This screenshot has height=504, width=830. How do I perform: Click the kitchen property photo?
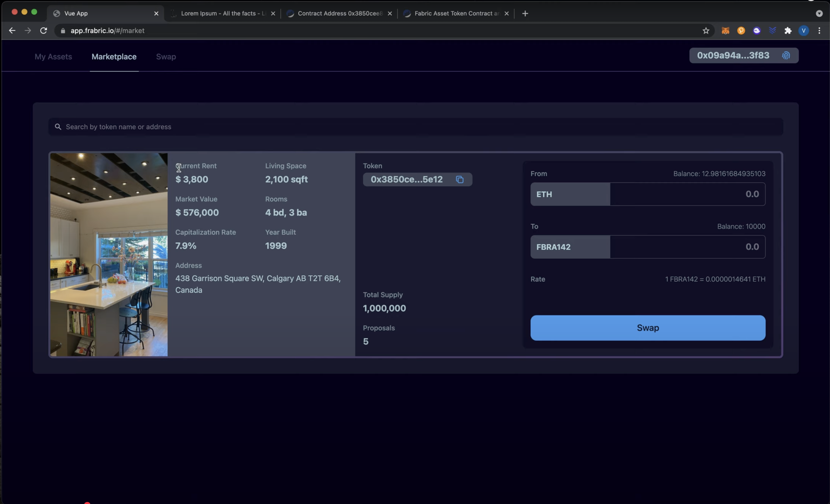coord(109,255)
